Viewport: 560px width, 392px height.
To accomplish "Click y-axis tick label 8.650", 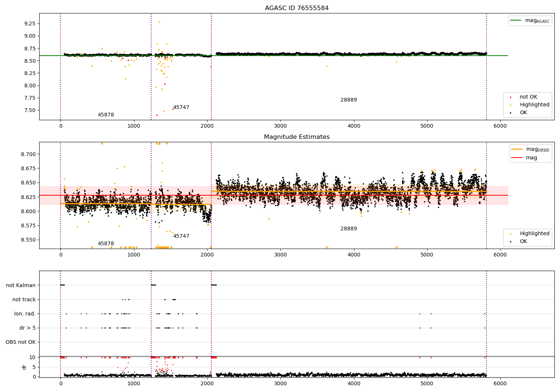I will (28, 183).
